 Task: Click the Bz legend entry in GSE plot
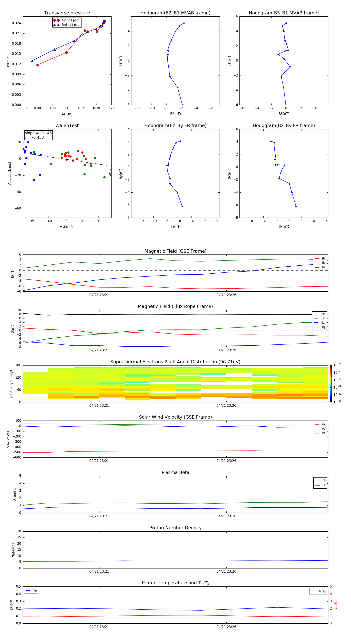(x=320, y=267)
